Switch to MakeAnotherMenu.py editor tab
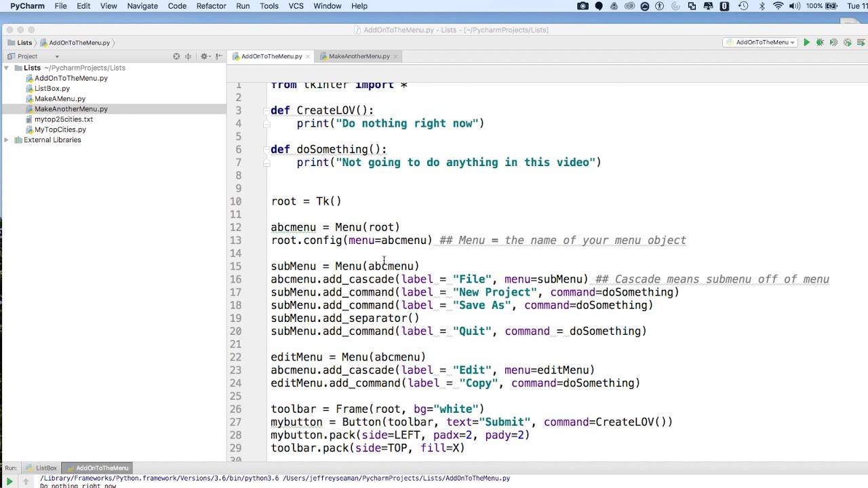The width and height of the screenshot is (868, 488). coord(359,56)
